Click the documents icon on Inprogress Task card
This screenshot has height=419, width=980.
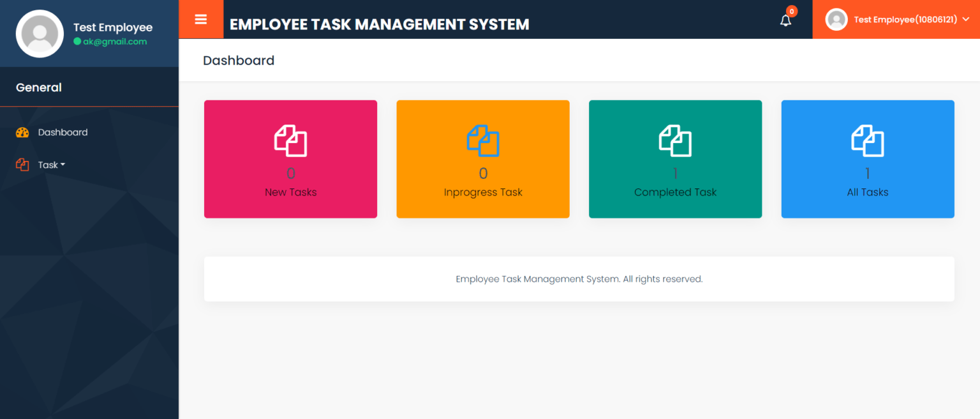[483, 141]
